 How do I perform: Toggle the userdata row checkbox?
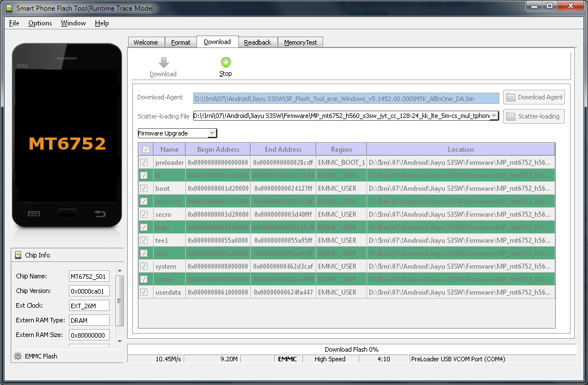pos(143,292)
